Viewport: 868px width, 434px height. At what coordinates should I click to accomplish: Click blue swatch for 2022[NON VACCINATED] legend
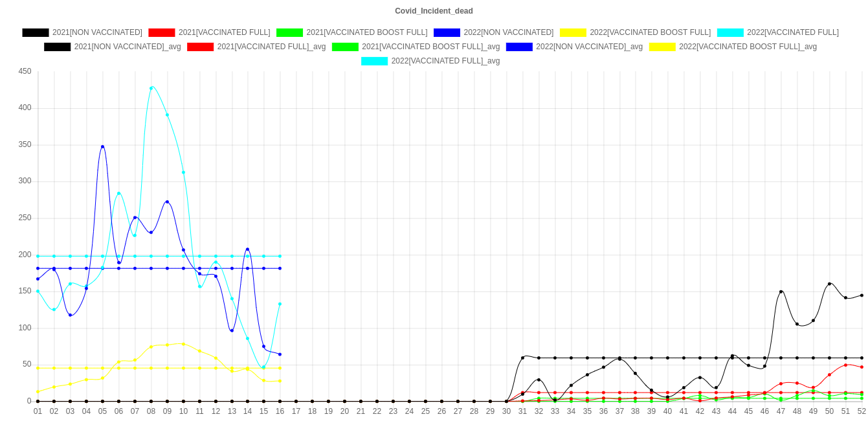447,32
